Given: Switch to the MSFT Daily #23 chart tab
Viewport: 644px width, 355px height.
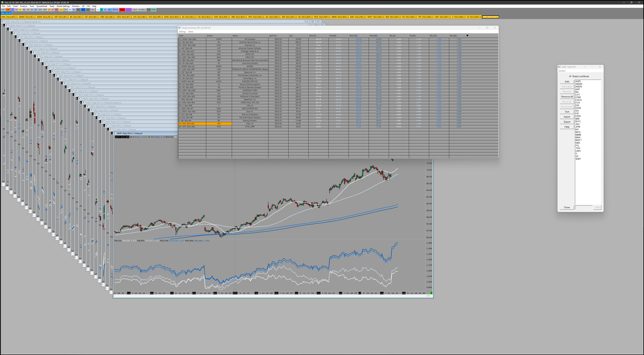Looking at the screenshot, I should pyautogui.click(x=376, y=17).
